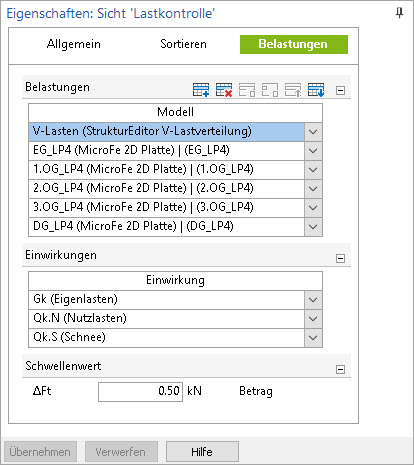This screenshot has height=465, width=414.
Task: Switch to the Sortieren tab
Action: point(183,44)
